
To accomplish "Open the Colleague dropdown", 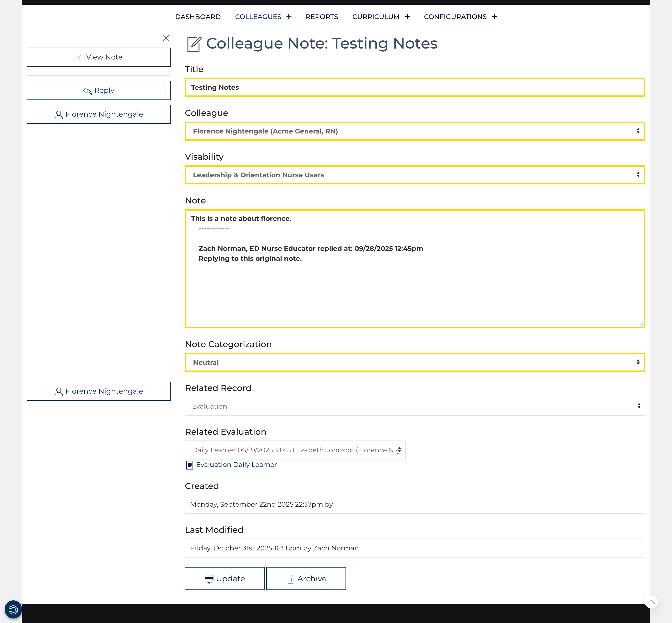I will (415, 131).
